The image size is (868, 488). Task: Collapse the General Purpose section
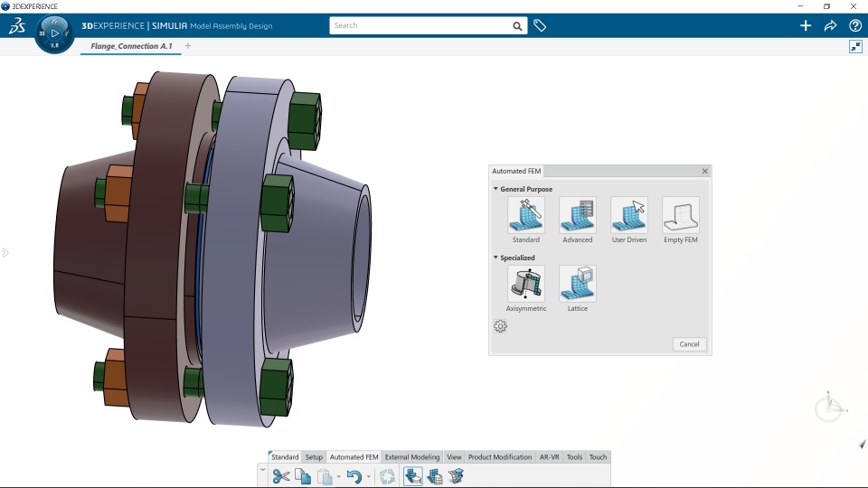point(495,189)
